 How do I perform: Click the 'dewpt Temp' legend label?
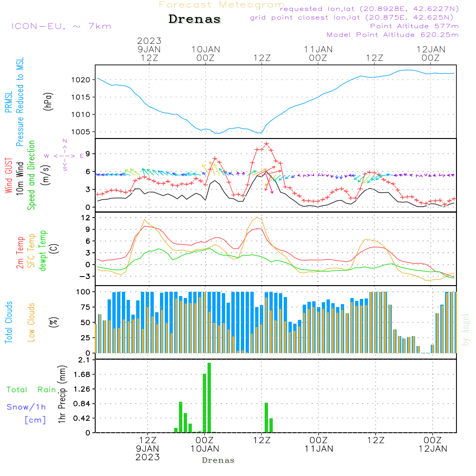42,250
